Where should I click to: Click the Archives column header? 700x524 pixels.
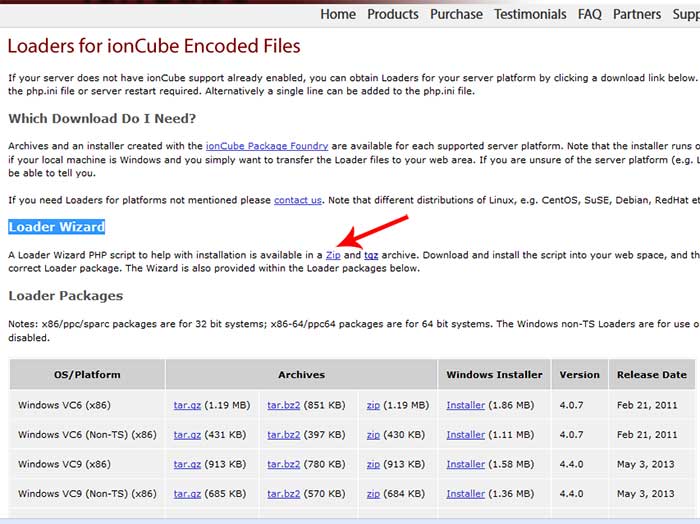(301, 375)
